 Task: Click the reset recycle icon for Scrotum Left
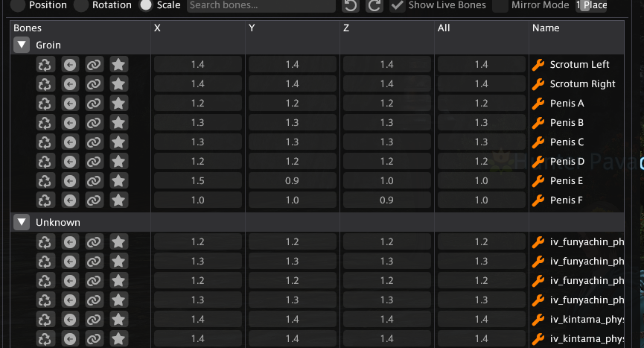pyautogui.click(x=45, y=65)
